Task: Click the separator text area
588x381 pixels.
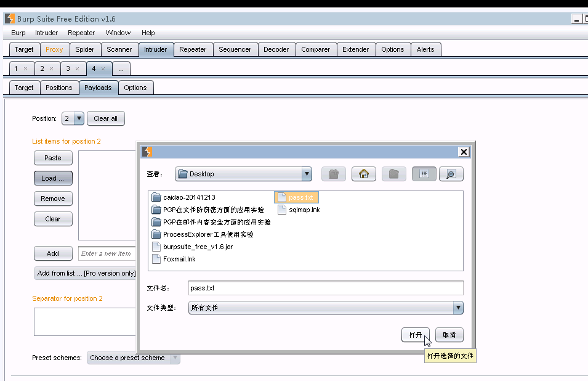Action: tap(85, 322)
